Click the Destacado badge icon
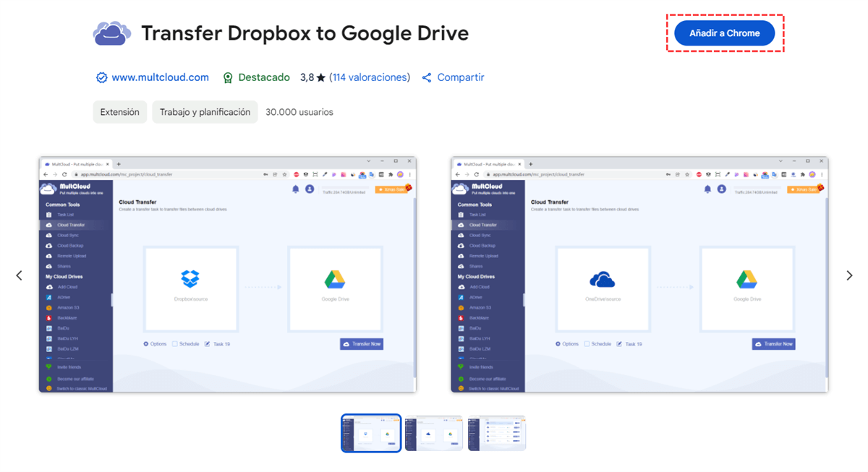 pos(228,78)
